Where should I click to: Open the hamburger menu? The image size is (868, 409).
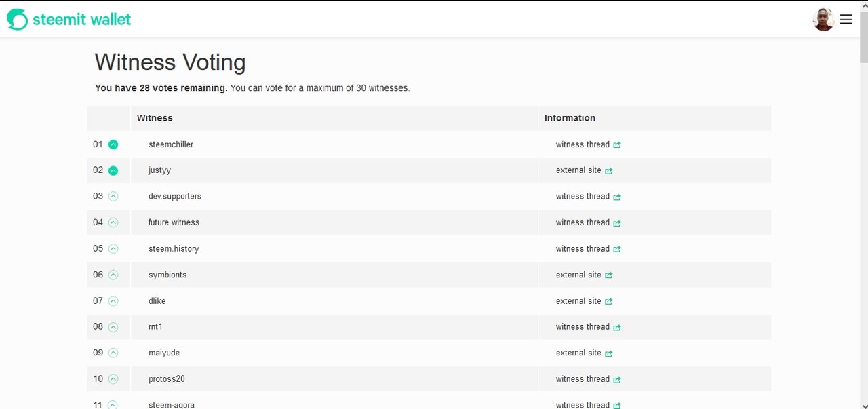(x=846, y=20)
